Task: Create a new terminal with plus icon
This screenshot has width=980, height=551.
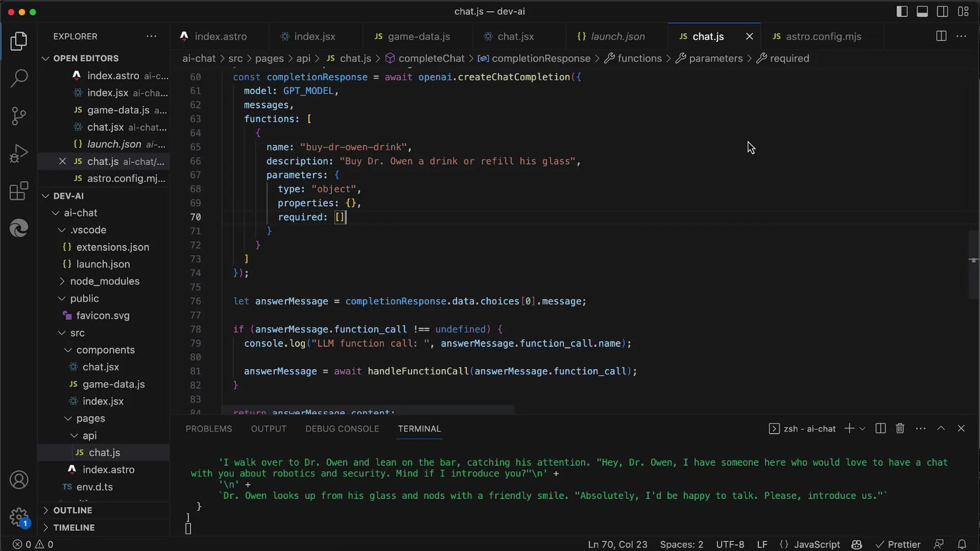Action: click(x=849, y=428)
